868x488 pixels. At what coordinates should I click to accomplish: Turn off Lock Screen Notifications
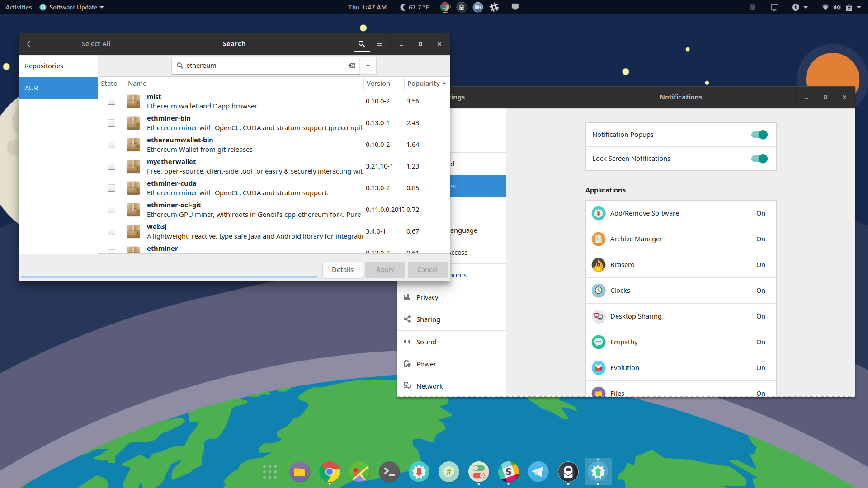(x=759, y=159)
